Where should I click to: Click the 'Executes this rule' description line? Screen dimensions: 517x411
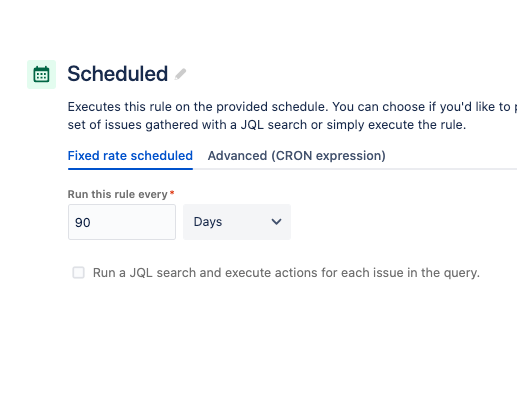click(292, 107)
